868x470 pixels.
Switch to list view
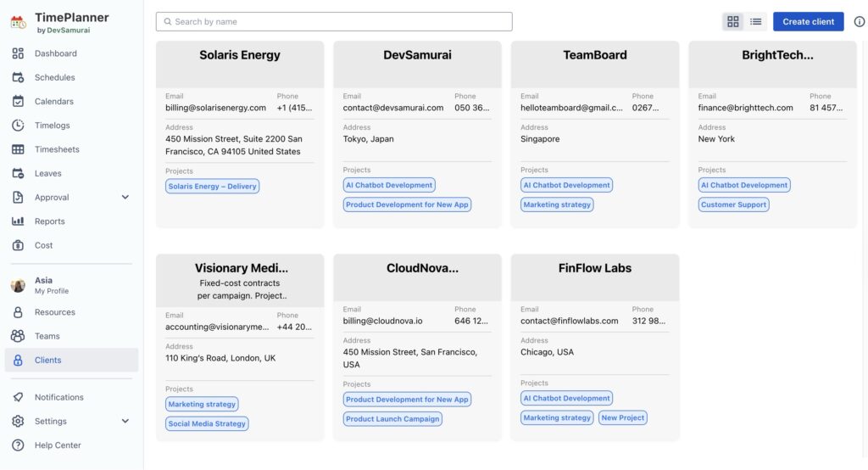(x=755, y=21)
